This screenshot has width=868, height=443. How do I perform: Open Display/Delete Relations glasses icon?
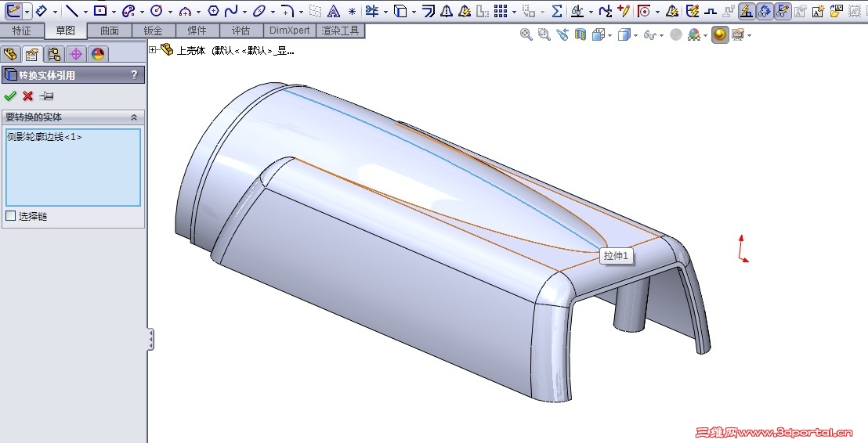tap(577, 10)
